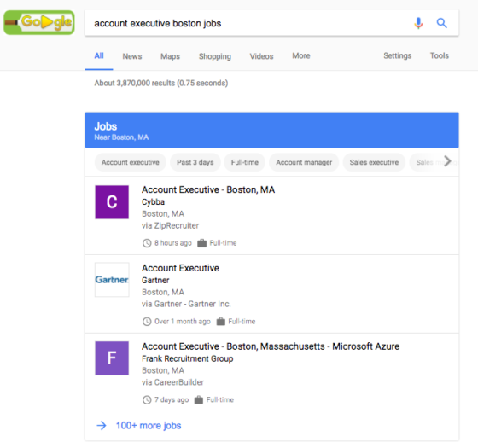Open Account Executive - Boston, MA job title
478x448 pixels.
pyautogui.click(x=208, y=189)
